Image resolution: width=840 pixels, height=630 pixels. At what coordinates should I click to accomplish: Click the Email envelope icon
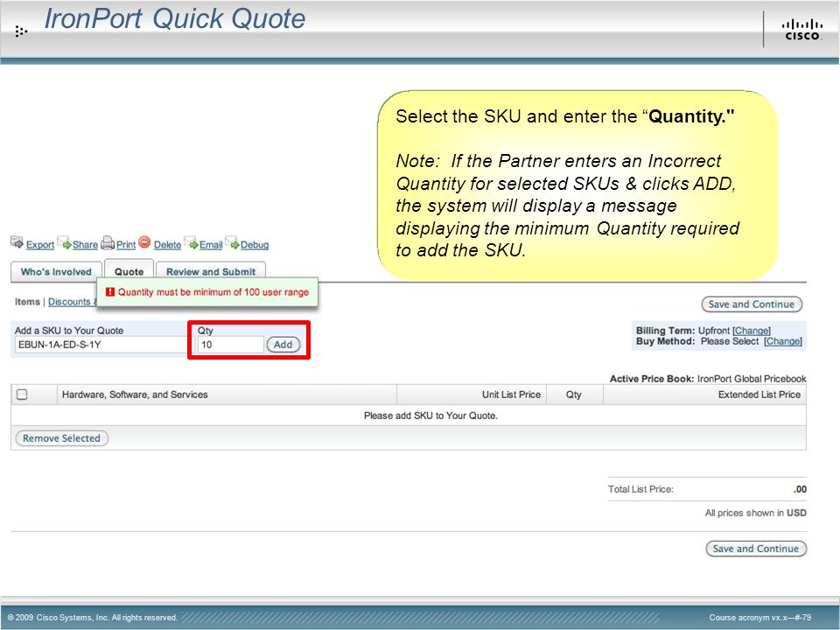click(x=192, y=242)
